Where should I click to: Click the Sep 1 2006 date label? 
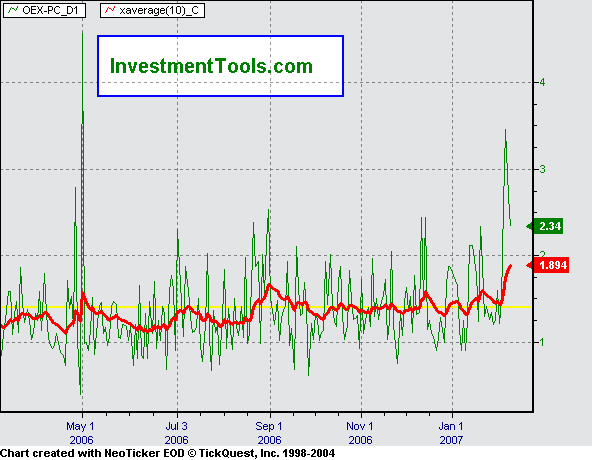pos(269,433)
